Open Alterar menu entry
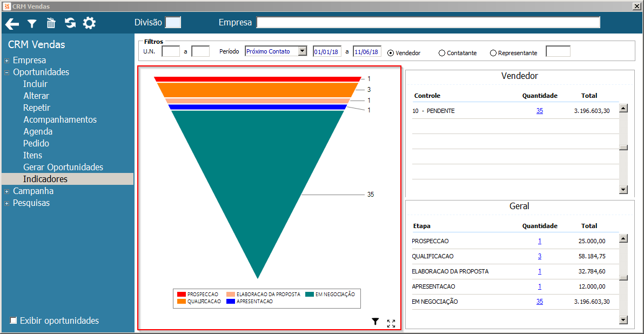The height and width of the screenshot is (334, 644). [36, 96]
